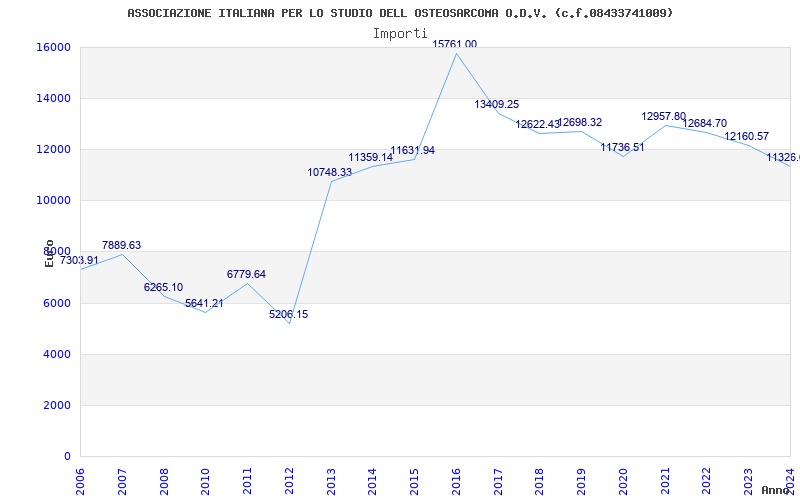Select the 7889.63 data label
This screenshot has height=500, width=800.
point(121,245)
